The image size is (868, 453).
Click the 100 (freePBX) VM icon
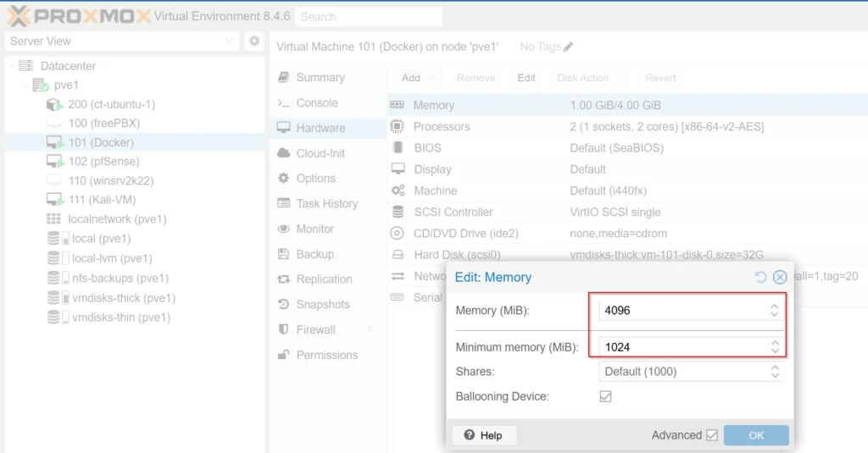coord(53,123)
